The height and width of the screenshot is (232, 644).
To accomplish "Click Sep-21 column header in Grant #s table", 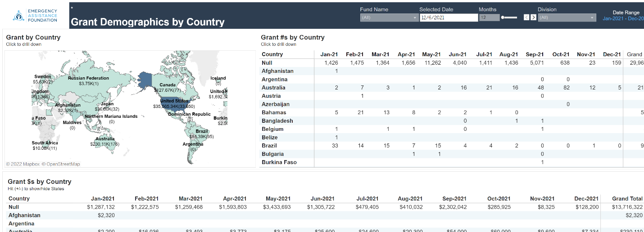I will tap(535, 54).
